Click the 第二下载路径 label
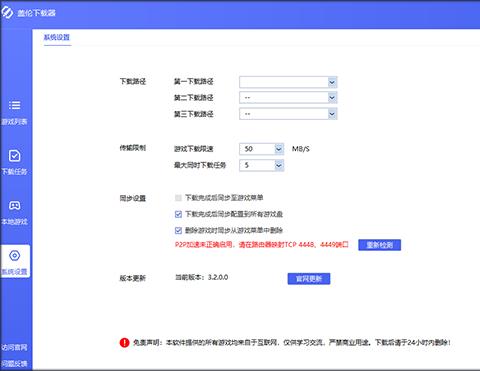 pos(194,98)
